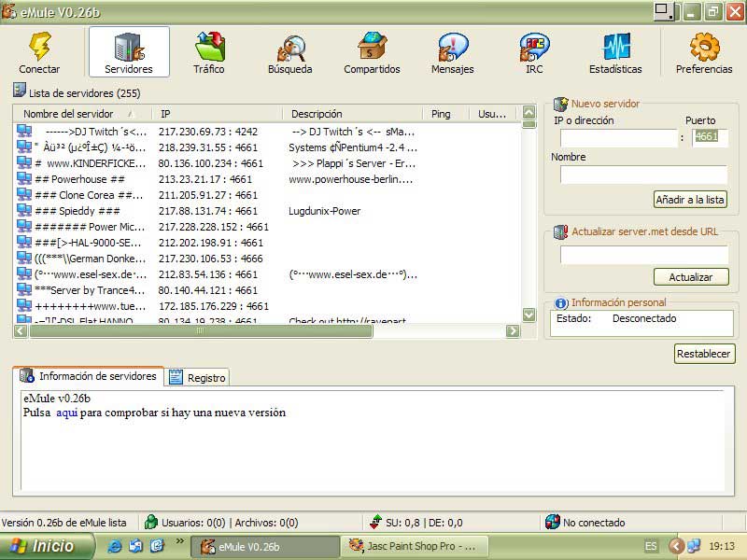This screenshot has width=747, height=560.
Task: Select IP 172.185.176.229 : 4661
Action: point(214,306)
